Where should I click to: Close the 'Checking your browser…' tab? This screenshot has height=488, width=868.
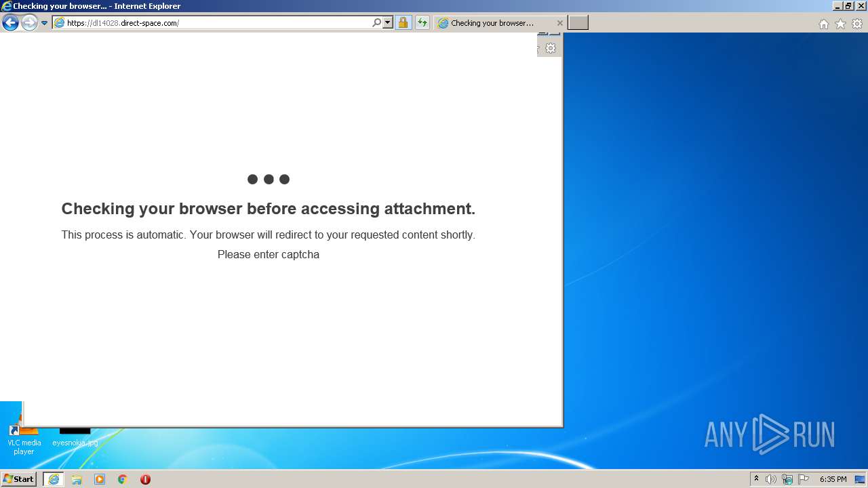click(x=559, y=23)
